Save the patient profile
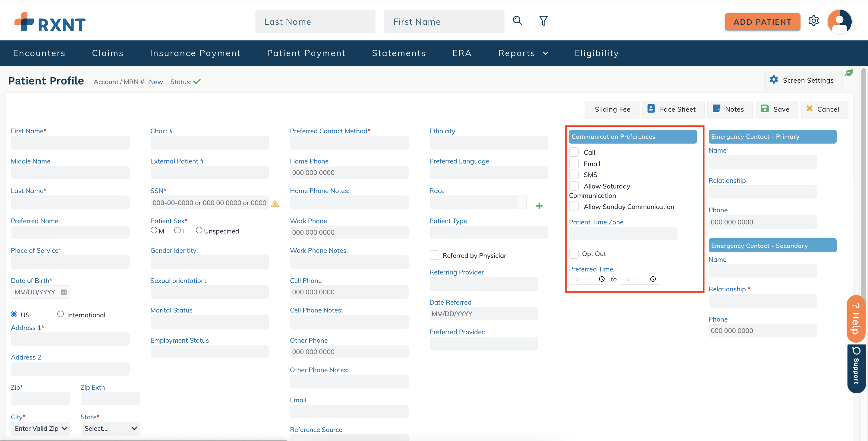Viewport: 868px width, 441px height. click(x=776, y=109)
